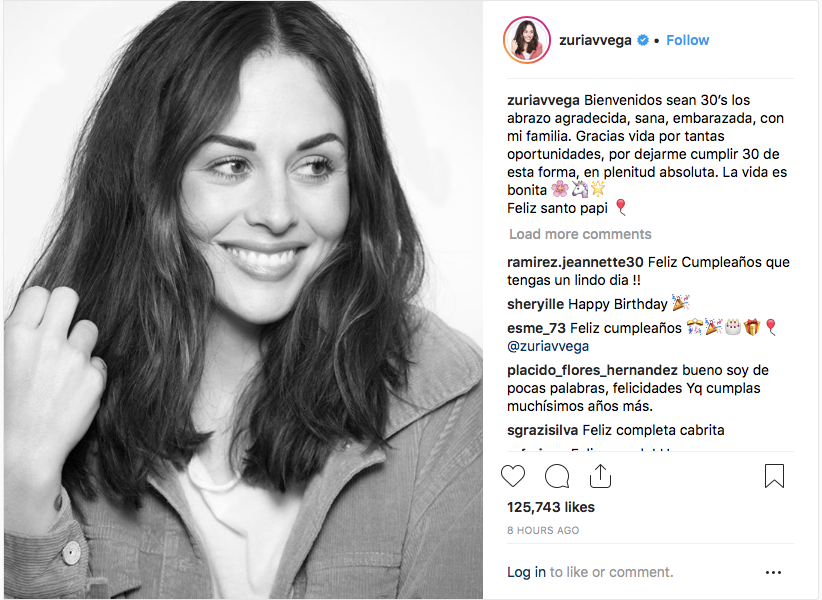Open esme_73 commenter profile
822x600 pixels.
[x=536, y=328]
